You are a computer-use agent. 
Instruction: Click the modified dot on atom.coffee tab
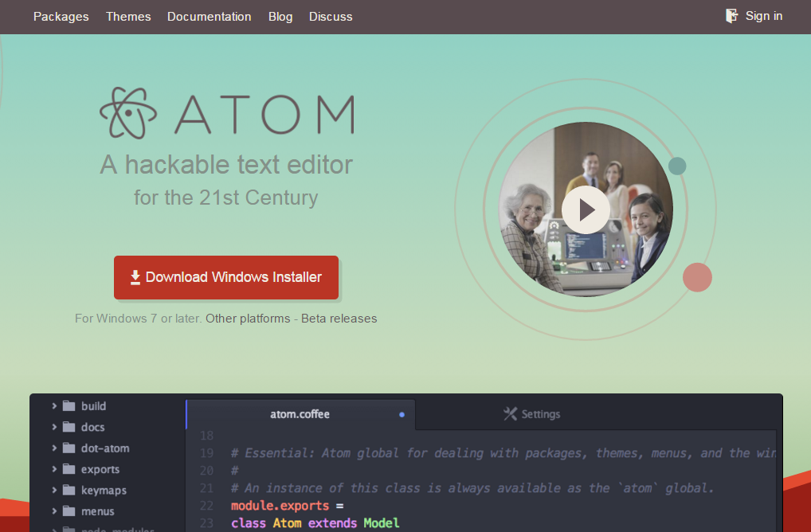[x=402, y=415]
